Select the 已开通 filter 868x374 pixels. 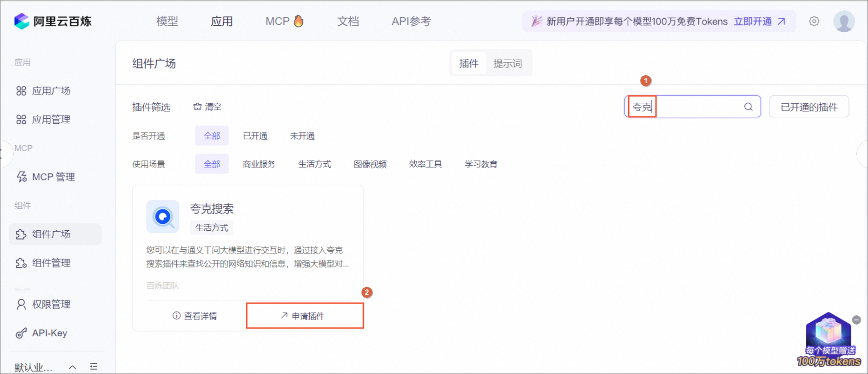coord(255,136)
